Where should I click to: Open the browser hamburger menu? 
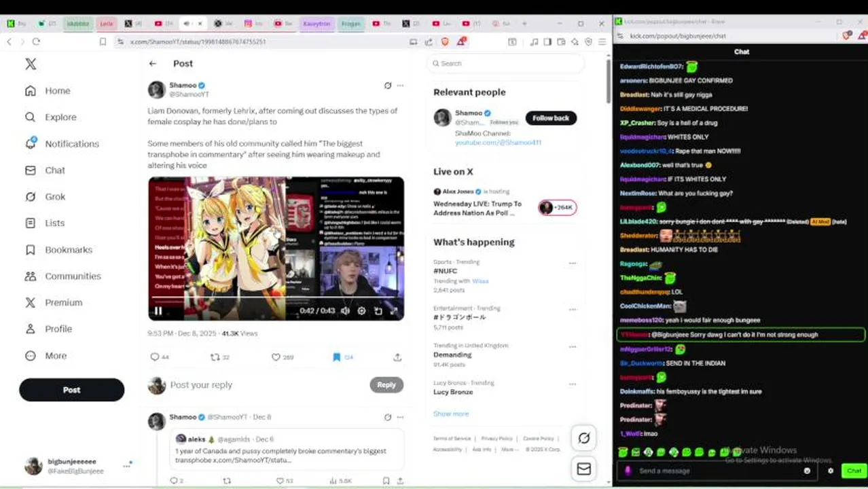pos(602,41)
